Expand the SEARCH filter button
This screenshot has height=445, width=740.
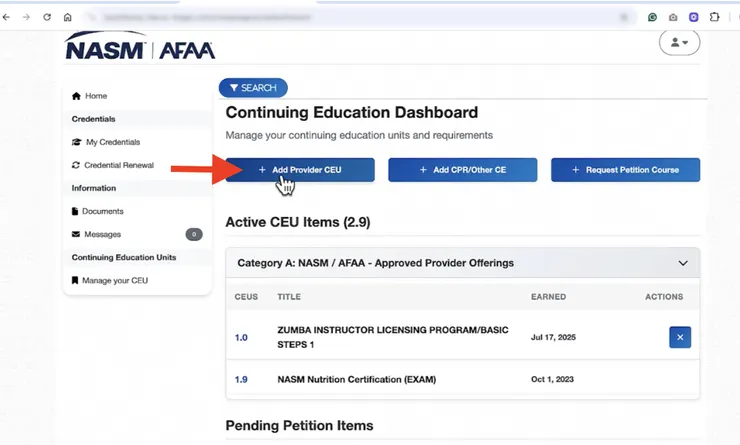pos(253,88)
